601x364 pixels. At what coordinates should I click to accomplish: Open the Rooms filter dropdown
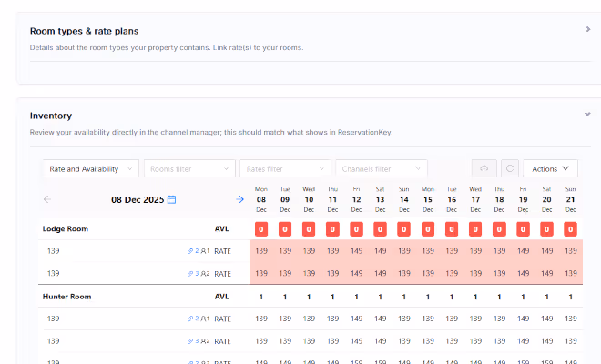[x=188, y=168]
